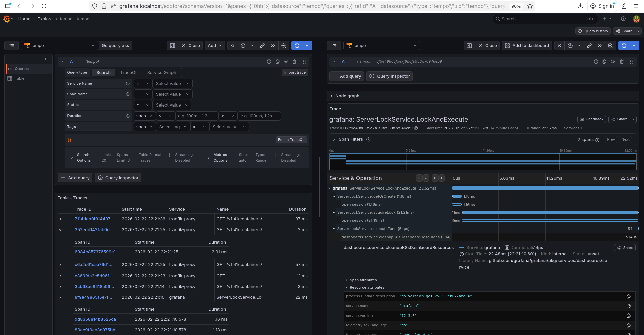Collapse the left outline sidebar
Image resolution: width=644 pixels, height=335 pixels.
click(x=47, y=59)
